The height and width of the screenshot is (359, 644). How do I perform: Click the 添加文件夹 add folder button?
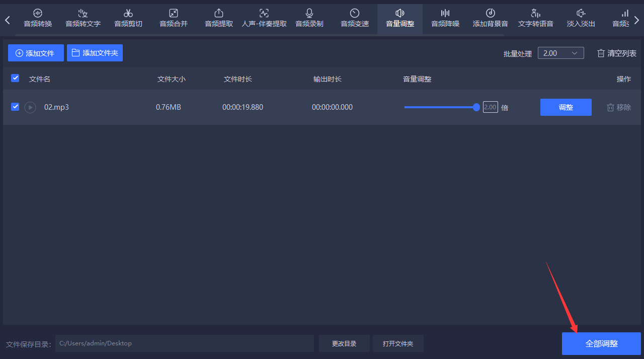pyautogui.click(x=95, y=53)
